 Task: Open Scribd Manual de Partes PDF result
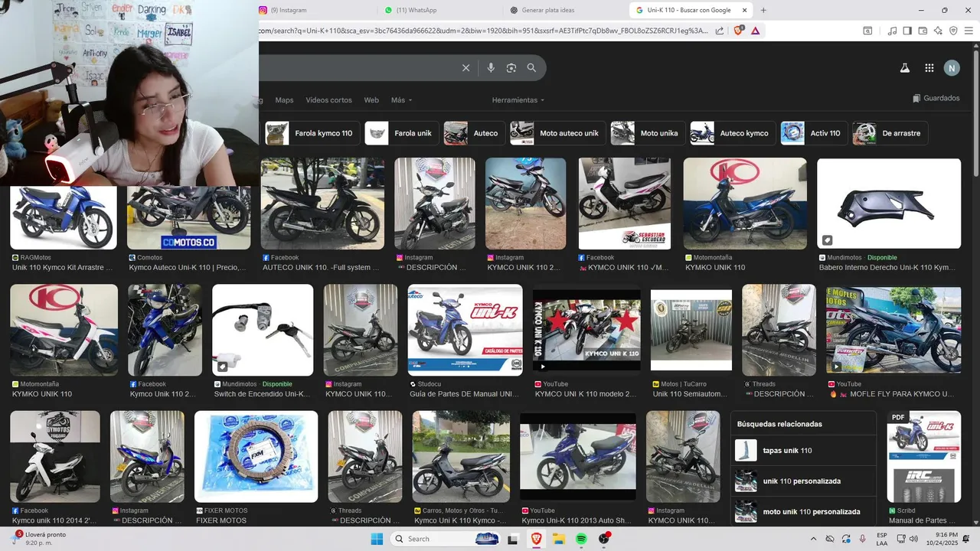923,456
